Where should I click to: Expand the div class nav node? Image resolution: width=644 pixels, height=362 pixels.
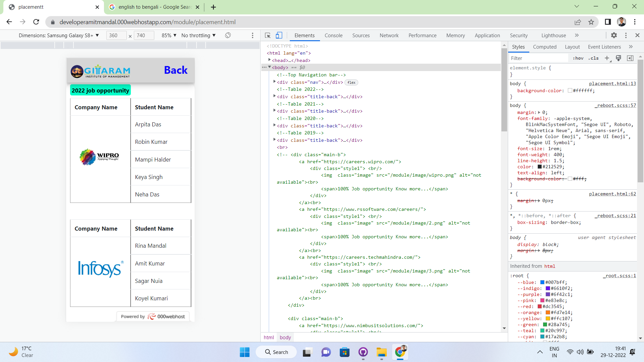tap(274, 82)
